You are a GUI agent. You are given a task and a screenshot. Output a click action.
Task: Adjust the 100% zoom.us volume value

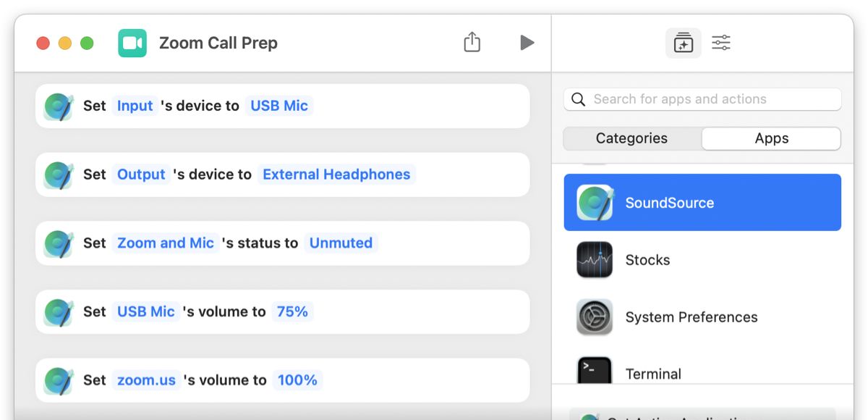point(297,380)
